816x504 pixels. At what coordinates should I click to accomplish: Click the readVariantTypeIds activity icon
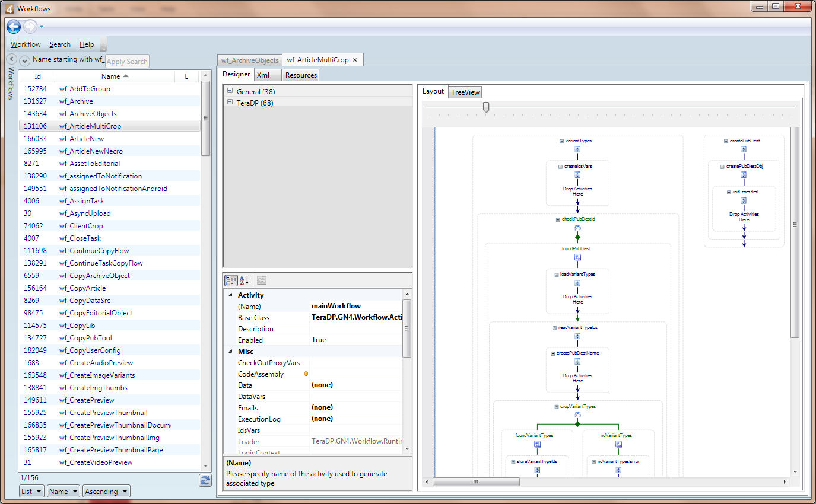(x=577, y=336)
